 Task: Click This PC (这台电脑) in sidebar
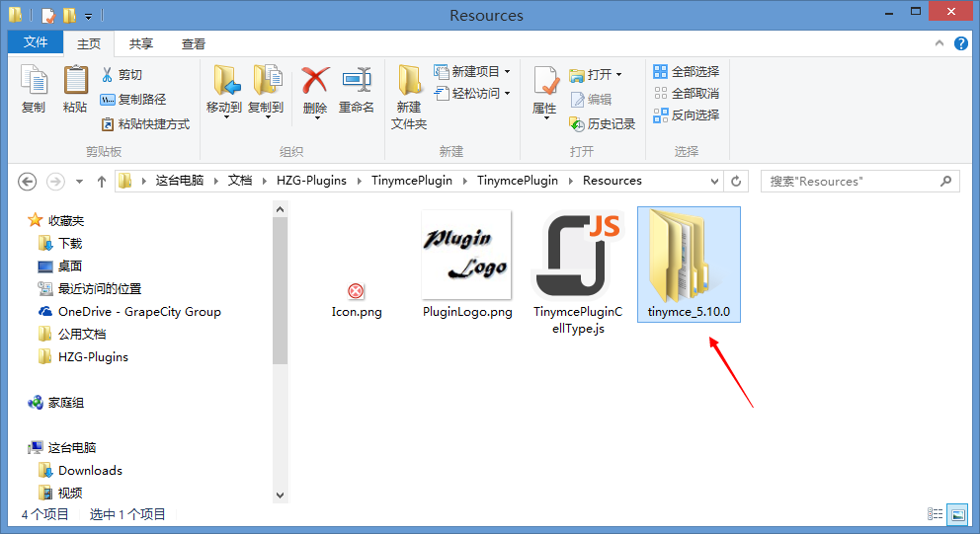(62, 447)
